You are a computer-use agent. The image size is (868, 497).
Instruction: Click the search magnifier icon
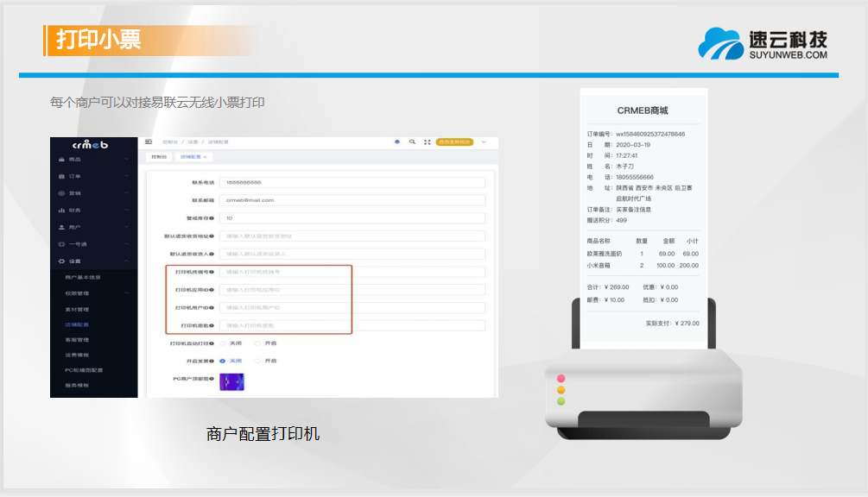click(x=412, y=142)
